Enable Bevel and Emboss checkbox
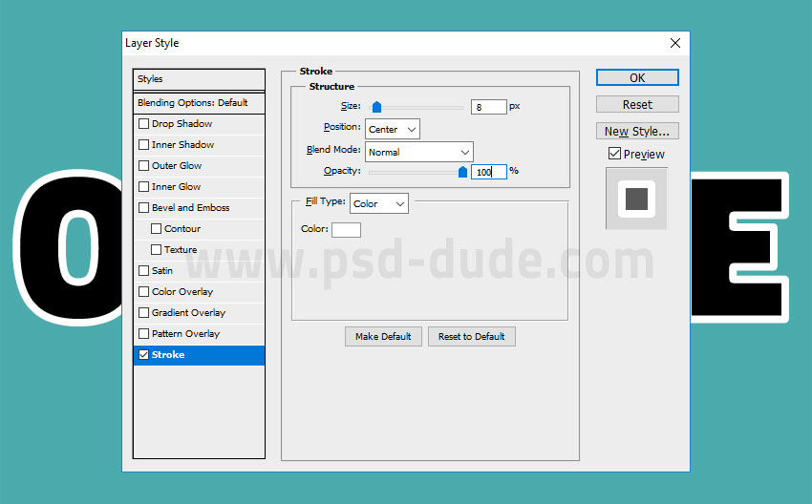Image resolution: width=812 pixels, height=504 pixels. tap(144, 207)
